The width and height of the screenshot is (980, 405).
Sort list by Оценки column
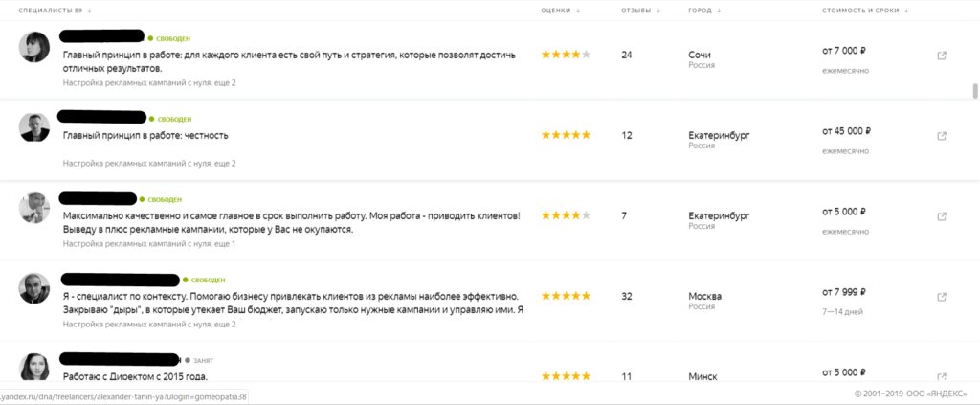[559, 11]
